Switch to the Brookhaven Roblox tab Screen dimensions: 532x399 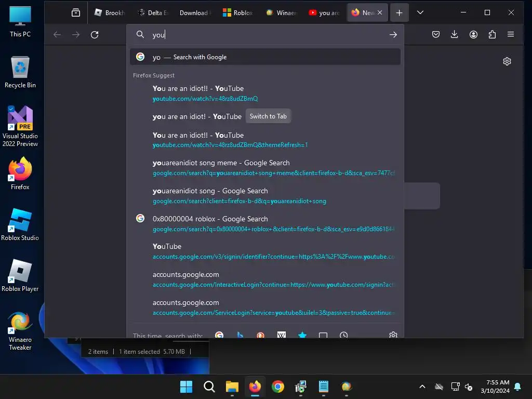(110, 13)
